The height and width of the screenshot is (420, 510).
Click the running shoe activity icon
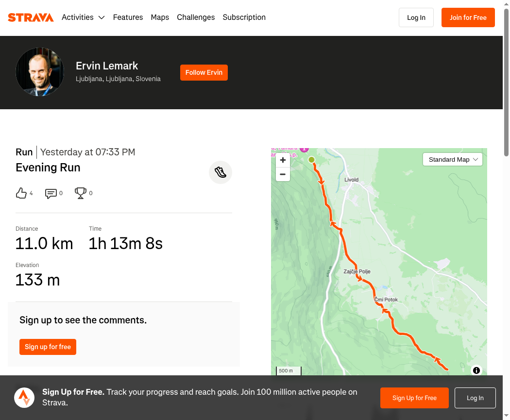point(221,172)
